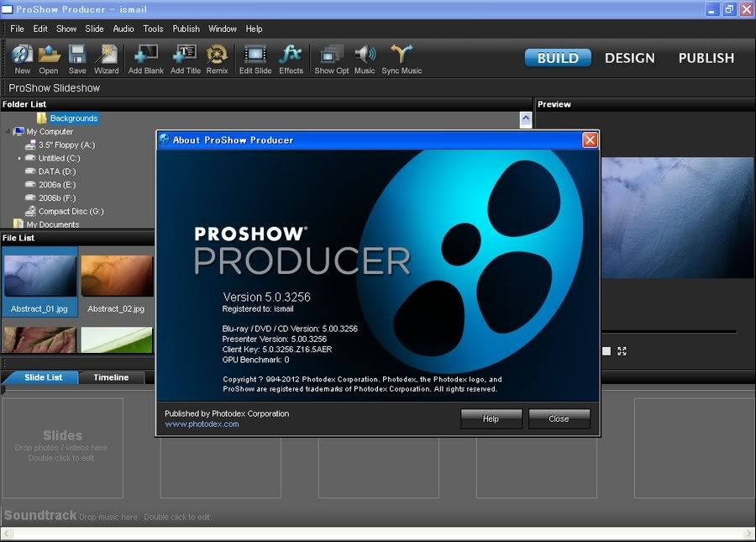
Task: Click Help button in About dialog
Action: point(491,418)
